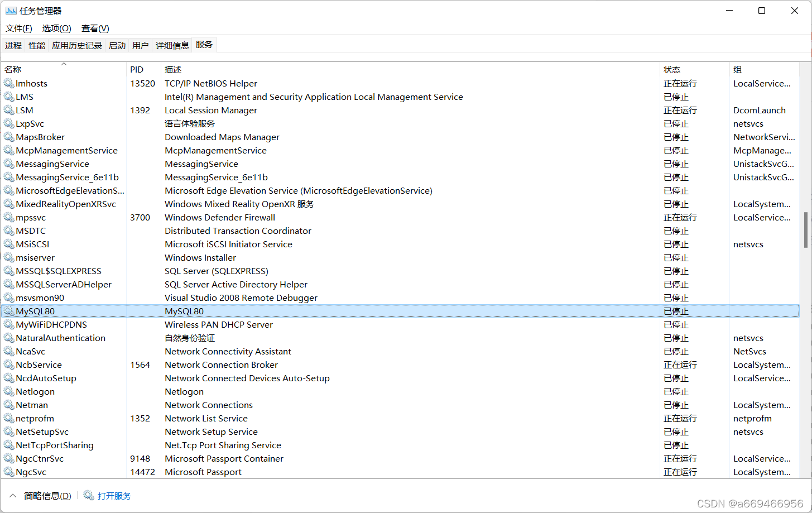Click the gear icon beside MySQL80 name
The height and width of the screenshot is (513, 812).
[9, 311]
